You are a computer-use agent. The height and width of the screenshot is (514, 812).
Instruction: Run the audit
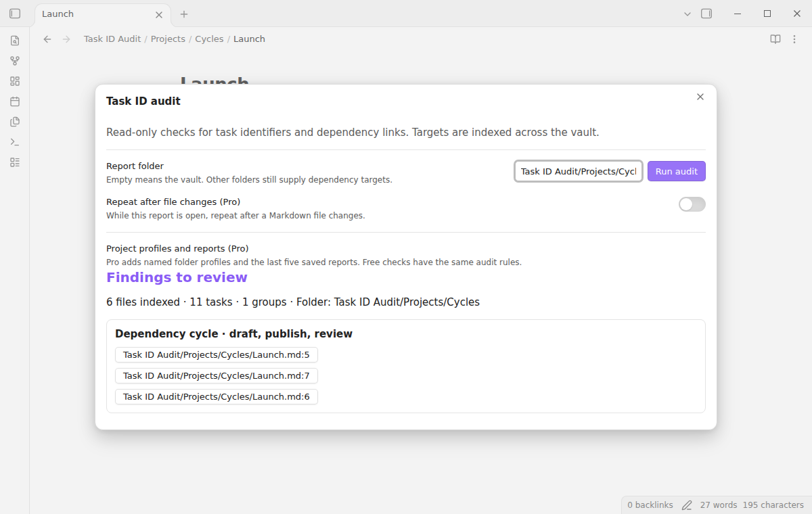(677, 171)
